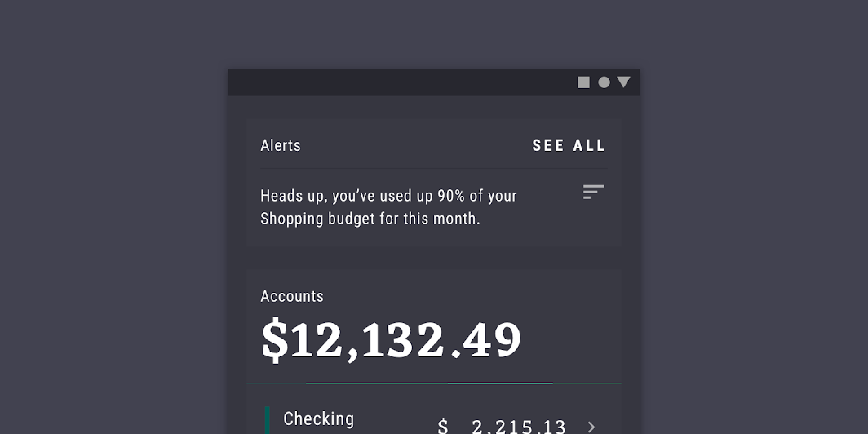This screenshot has width=868, height=434.
Task: Select the light teal accounts bar segment
Action: tap(500, 383)
